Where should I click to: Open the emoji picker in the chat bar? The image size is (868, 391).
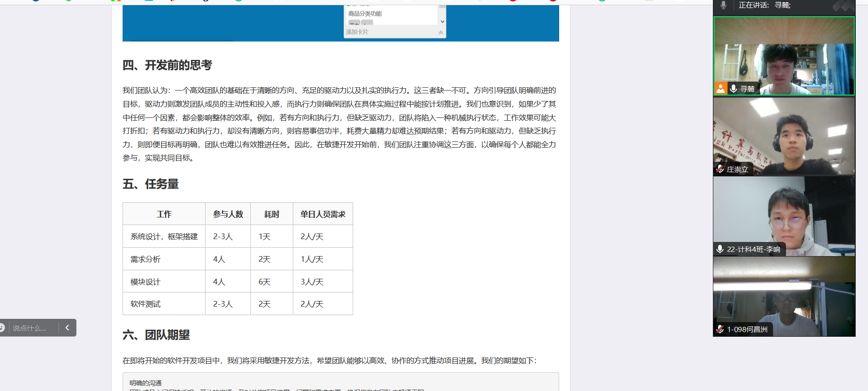click(2, 328)
